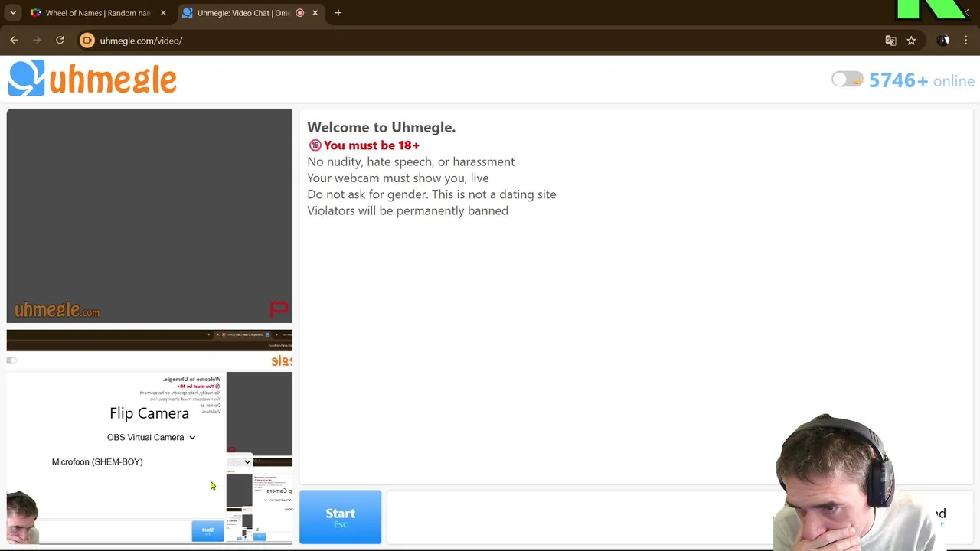Click the 'Do not ask for gender' text line
980x551 pixels.
pos(431,194)
